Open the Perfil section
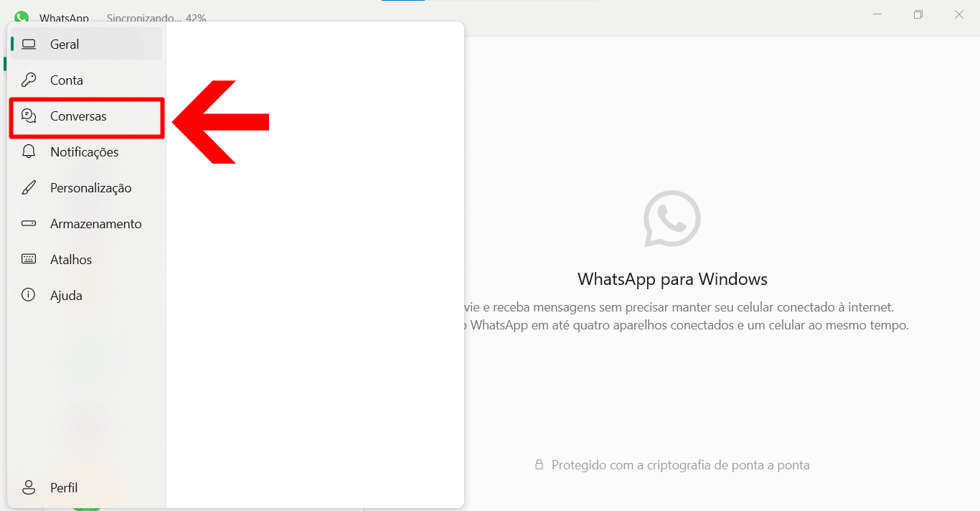 pos(86,488)
